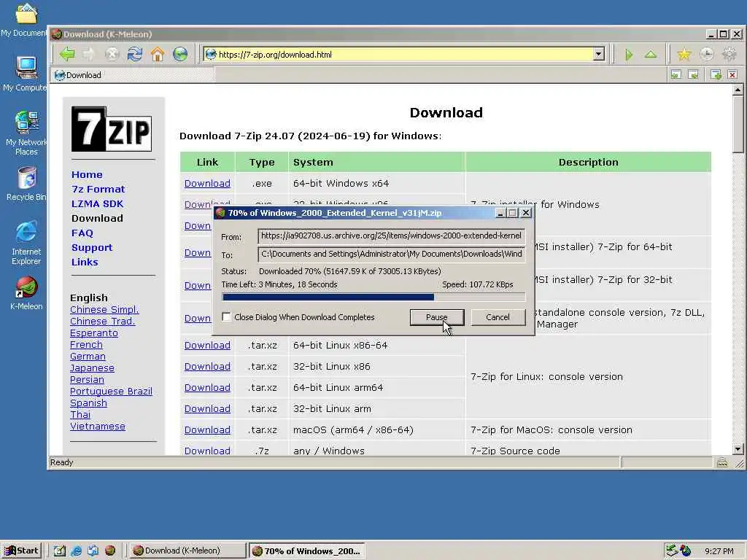Click the network tray icon
This screenshot has width=747, height=560.
[671, 551]
